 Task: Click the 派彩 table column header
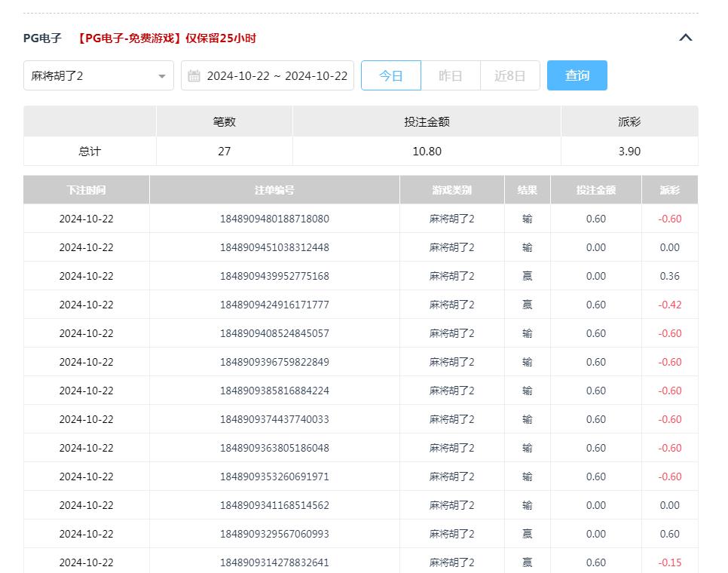pyautogui.click(x=669, y=190)
